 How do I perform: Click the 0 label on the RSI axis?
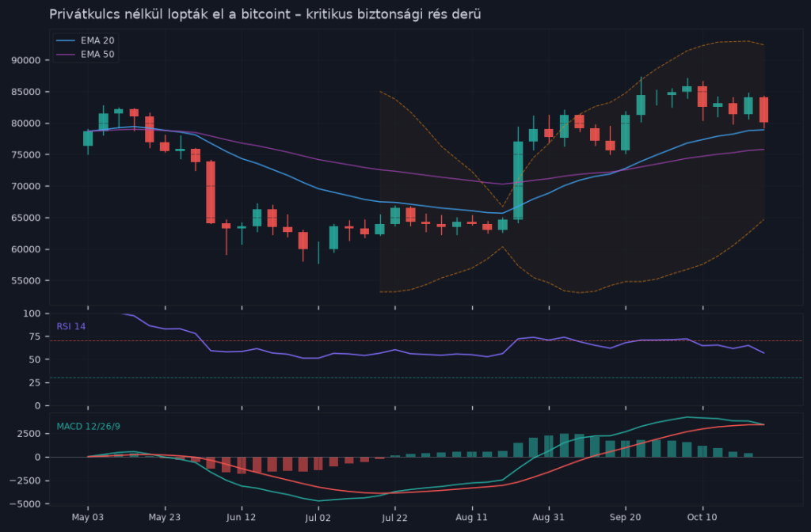[x=38, y=406]
